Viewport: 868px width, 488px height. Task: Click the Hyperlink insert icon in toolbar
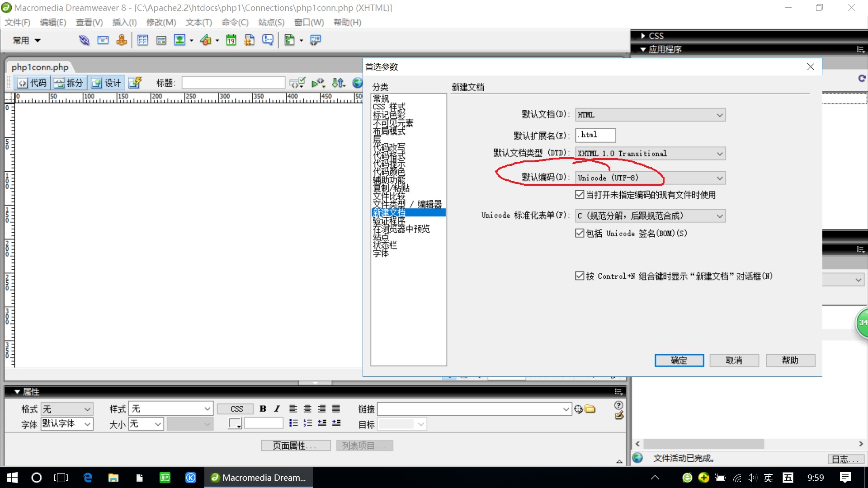tap(84, 40)
